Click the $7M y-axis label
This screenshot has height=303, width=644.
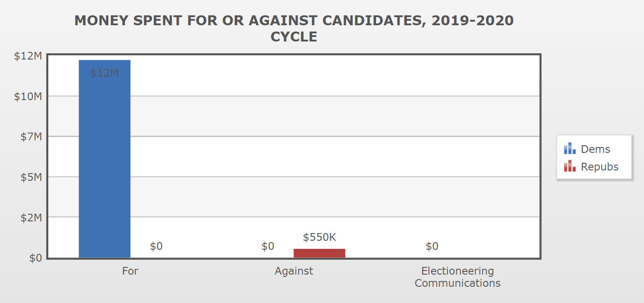coord(31,136)
